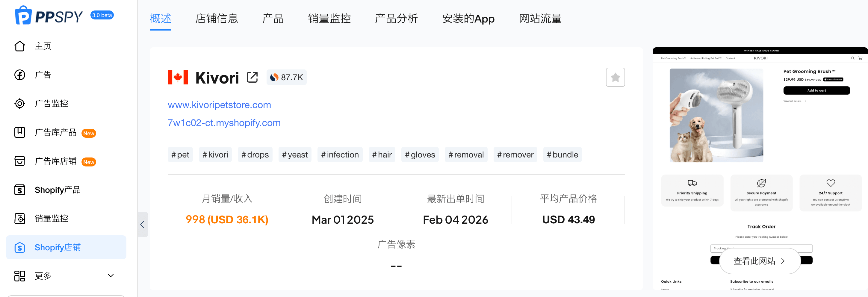Image resolution: width=868 pixels, height=297 pixels.
Task: Open the 7w1c02-ct.myshopify.com link
Action: [x=224, y=123]
